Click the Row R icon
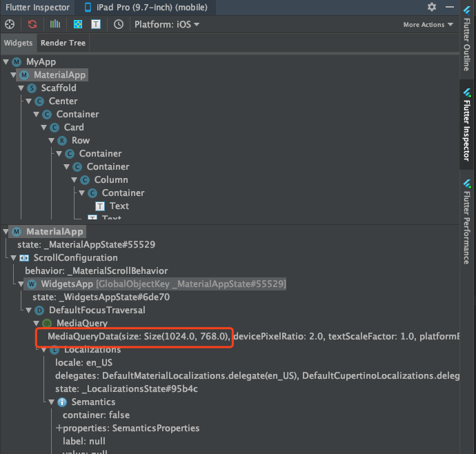 point(62,140)
